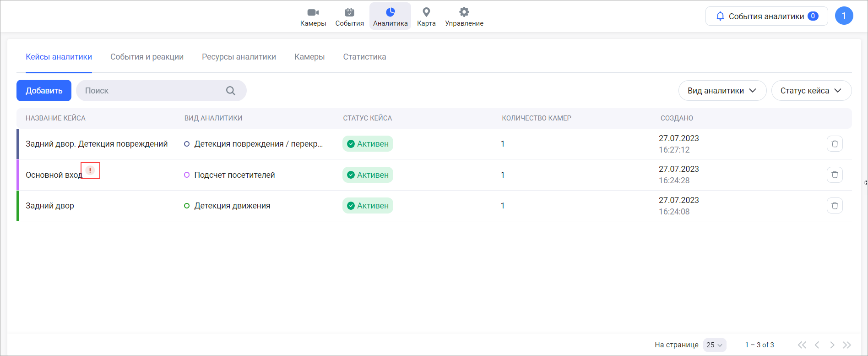Screen dimensions: 868x356
Task: Click the Добавить button
Action: pos(44,91)
